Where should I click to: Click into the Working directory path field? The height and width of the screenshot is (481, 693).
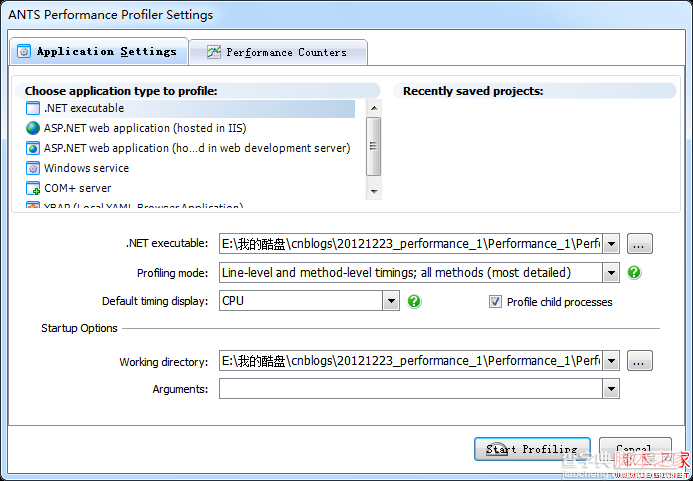pos(411,361)
